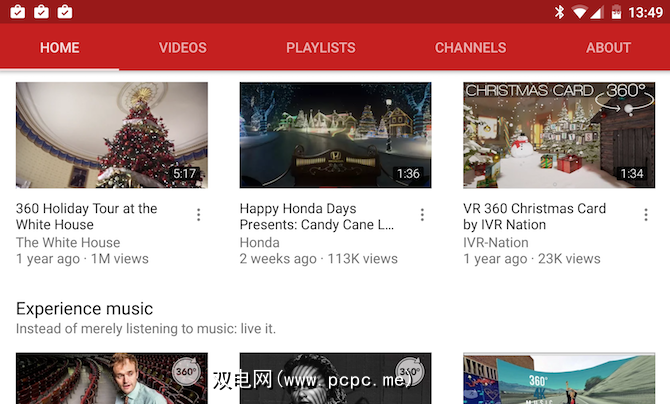Open options menu for Happy Honda Days video

[x=422, y=215]
